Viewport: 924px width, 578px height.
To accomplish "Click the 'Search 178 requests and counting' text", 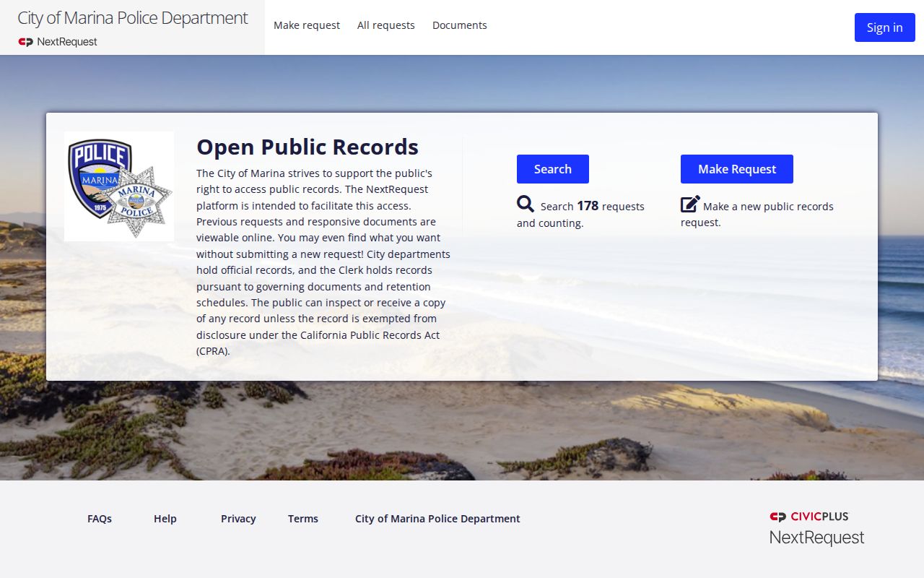I will tap(581, 214).
